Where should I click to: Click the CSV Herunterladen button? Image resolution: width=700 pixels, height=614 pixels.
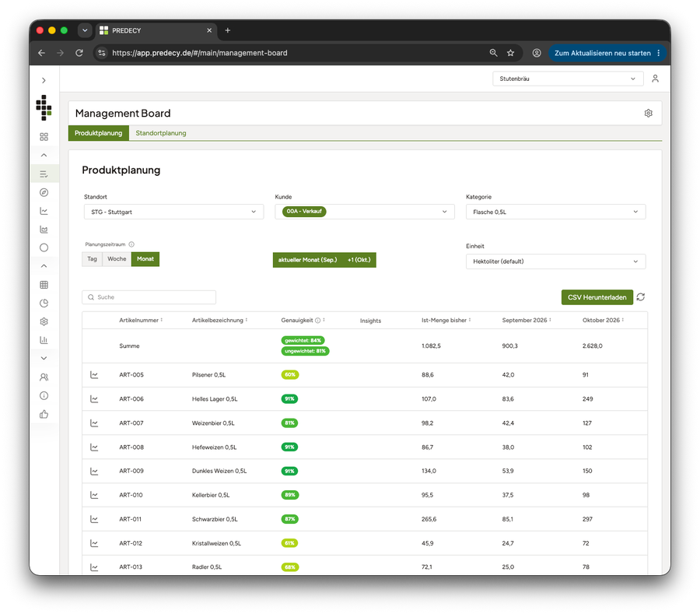coord(597,297)
